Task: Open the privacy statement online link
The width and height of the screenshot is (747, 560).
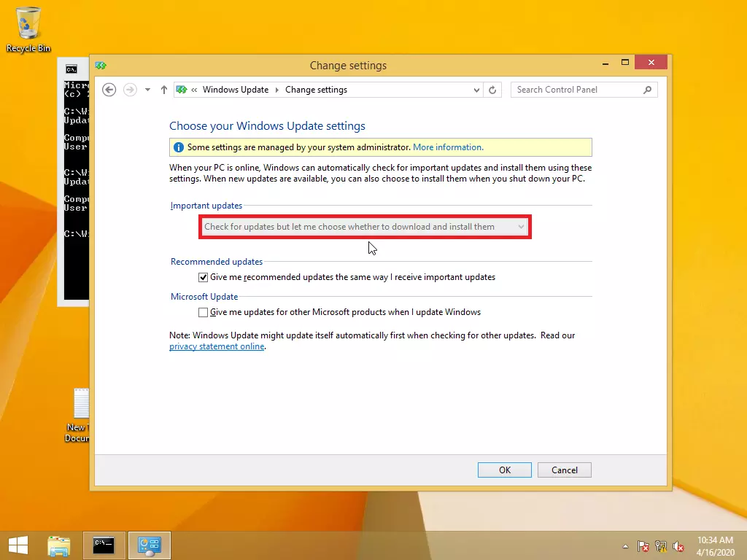Action: 217,346
